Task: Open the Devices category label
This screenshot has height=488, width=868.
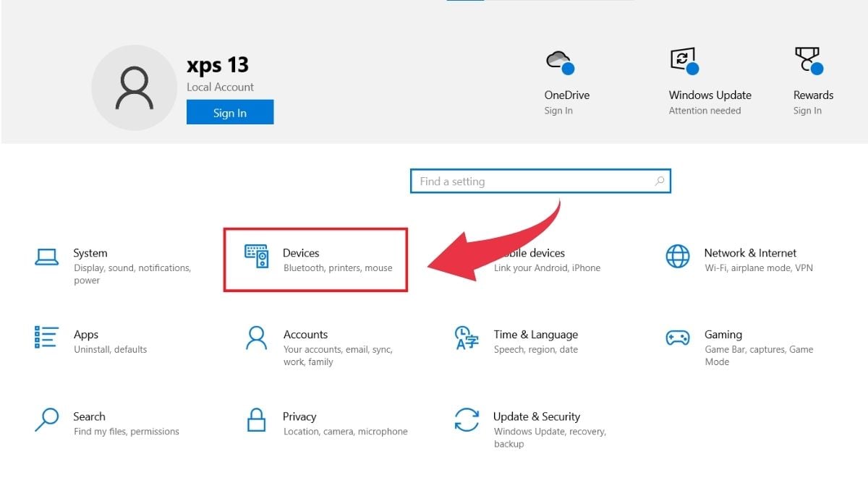Action: click(301, 253)
